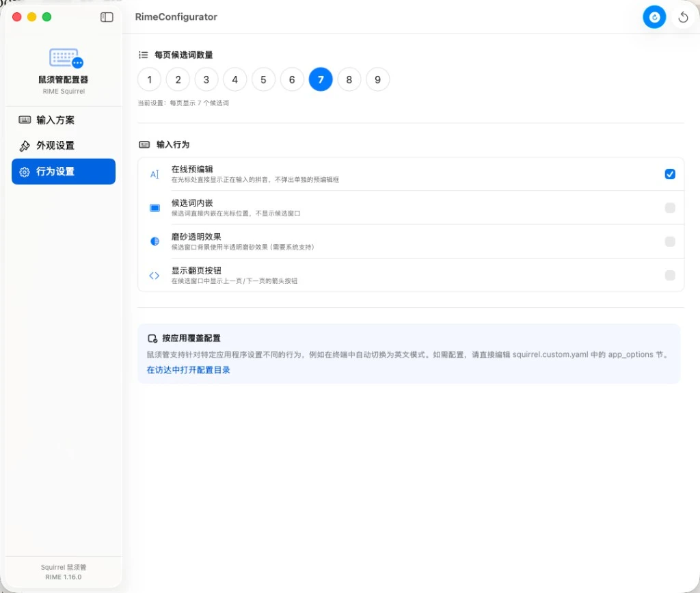Open the 外观设置 sidebar section
This screenshot has height=593, width=700.
coord(64,146)
